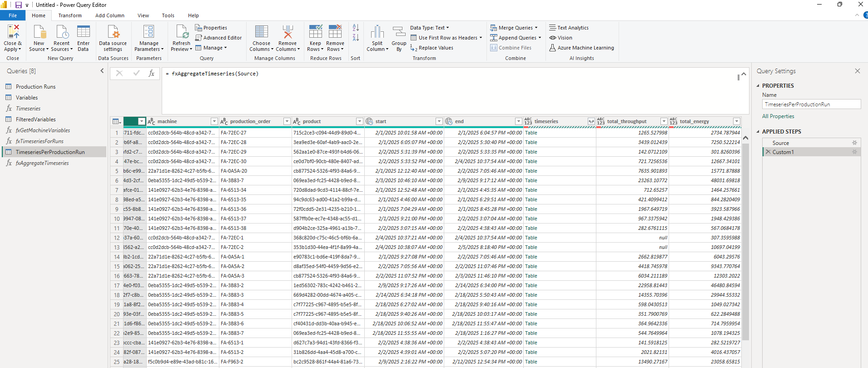Open the machine column filter dropdown

[x=214, y=121]
